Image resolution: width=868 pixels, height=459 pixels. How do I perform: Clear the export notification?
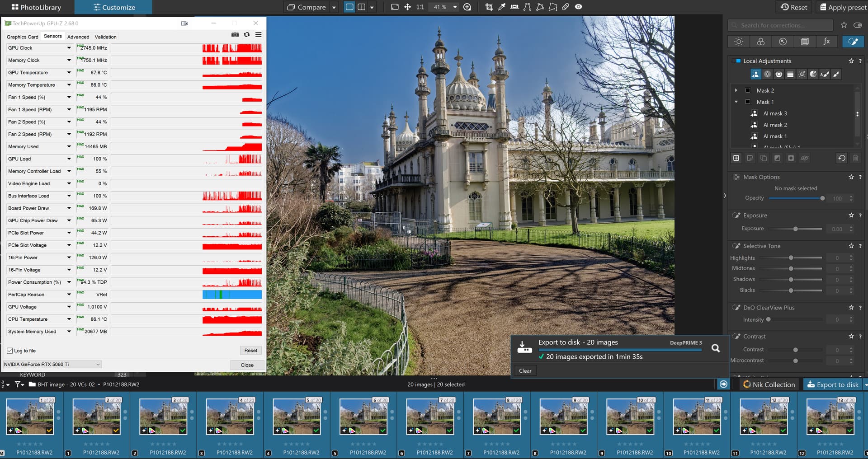click(525, 371)
